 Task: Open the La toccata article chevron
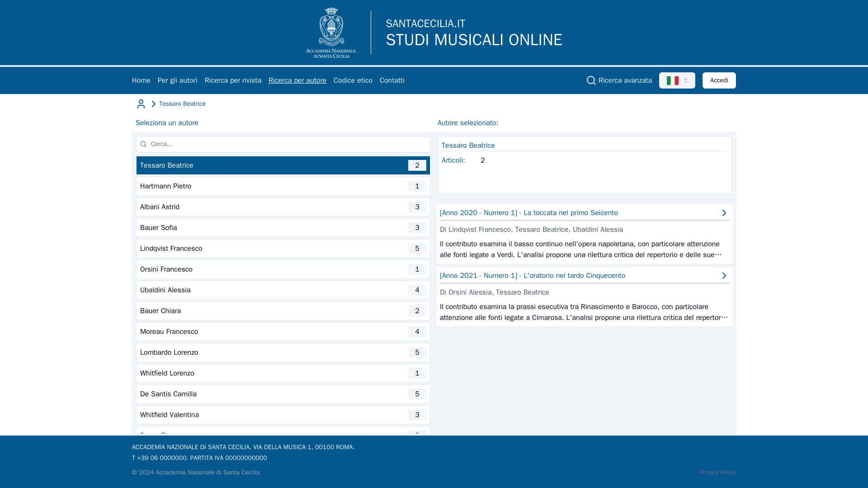point(724,213)
